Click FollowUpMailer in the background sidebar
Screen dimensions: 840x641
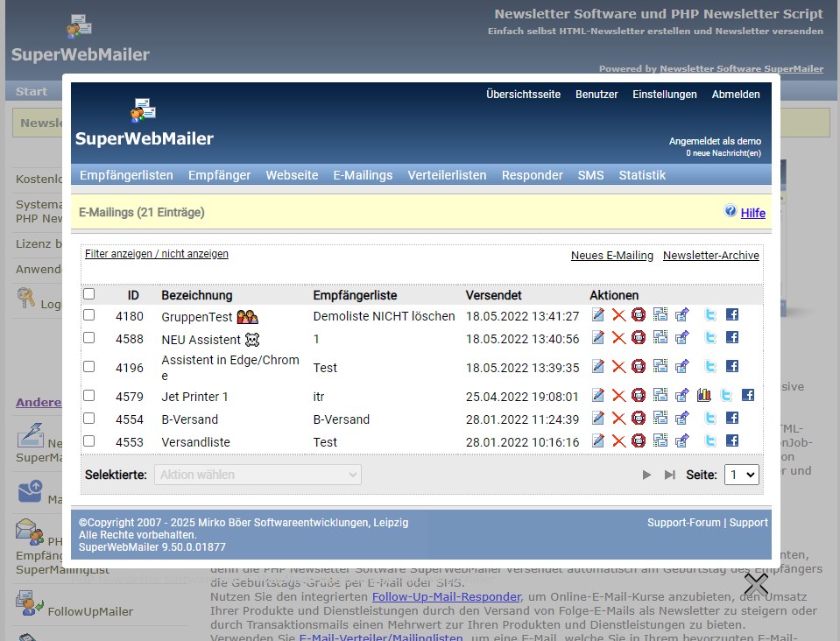click(x=90, y=611)
